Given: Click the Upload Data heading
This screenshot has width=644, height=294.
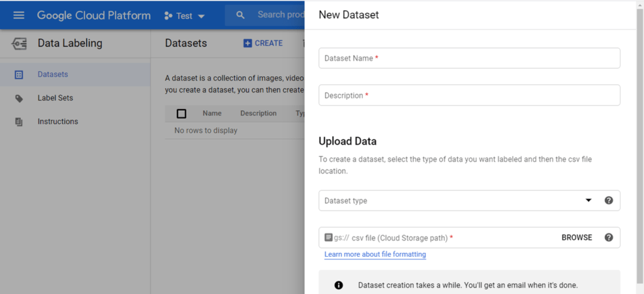Looking at the screenshot, I should [x=347, y=141].
